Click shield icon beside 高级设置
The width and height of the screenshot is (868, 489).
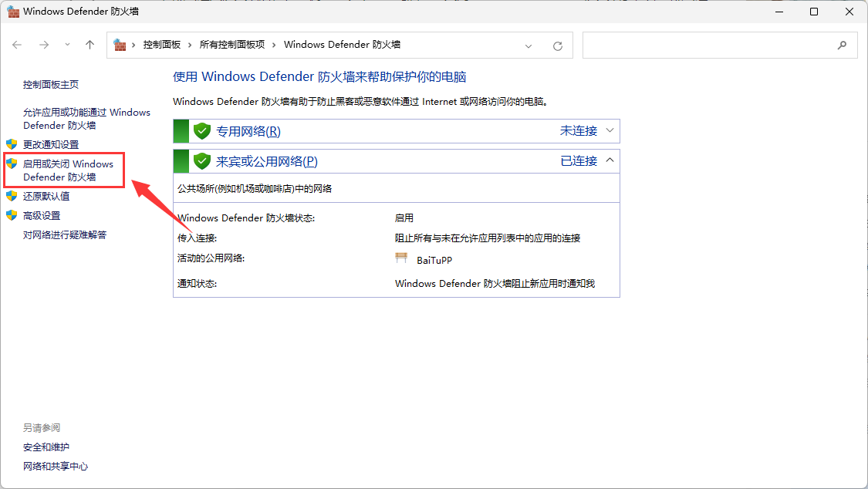pyautogui.click(x=12, y=215)
